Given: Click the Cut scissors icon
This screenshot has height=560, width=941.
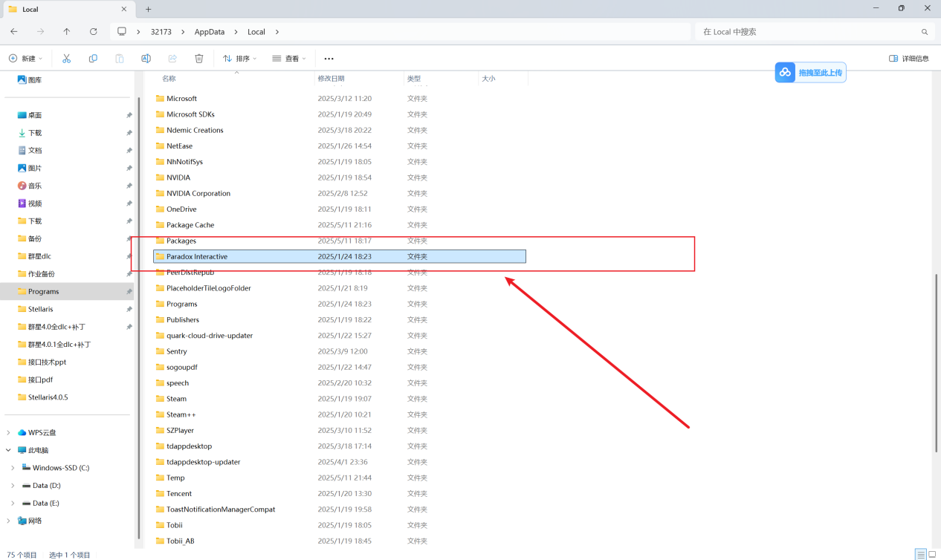Looking at the screenshot, I should point(66,58).
